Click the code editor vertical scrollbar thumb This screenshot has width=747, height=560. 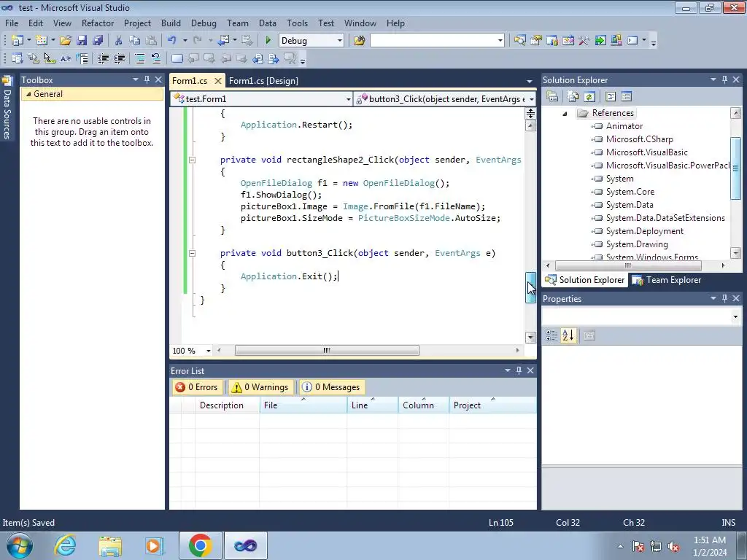(530, 287)
